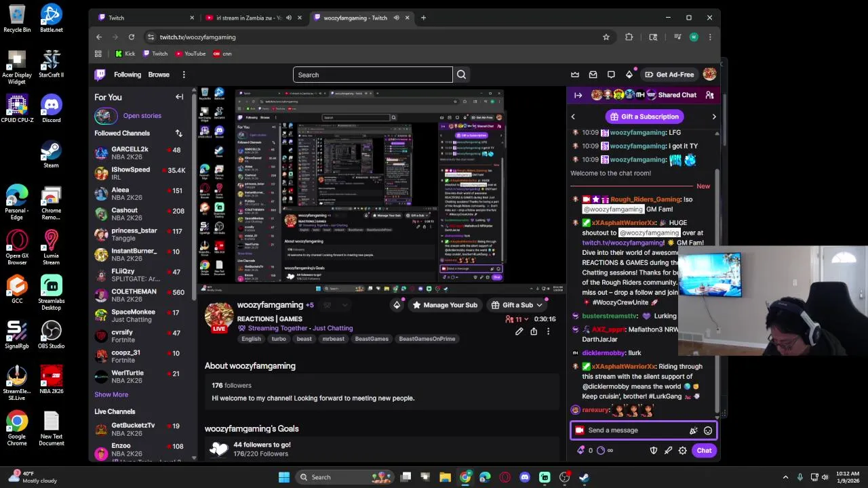This screenshot has width=868, height=488.
Task: Open Shared Chat community users icon
Action: [x=709, y=96]
